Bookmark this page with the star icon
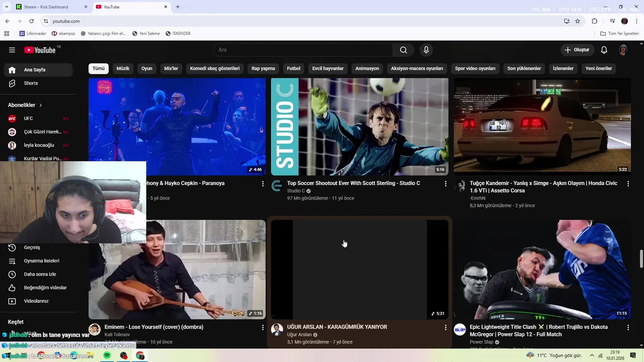 pyautogui.click(x=578, y=21)
